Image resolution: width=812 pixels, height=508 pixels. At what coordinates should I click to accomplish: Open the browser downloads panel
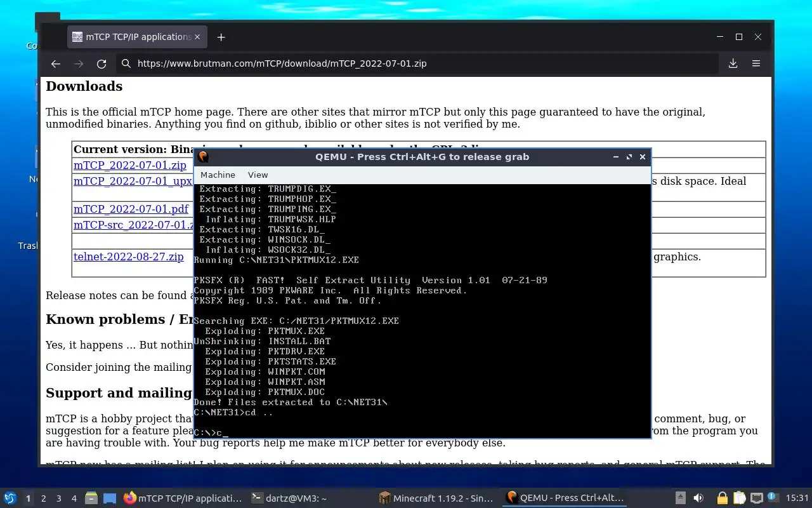[733, 63]
